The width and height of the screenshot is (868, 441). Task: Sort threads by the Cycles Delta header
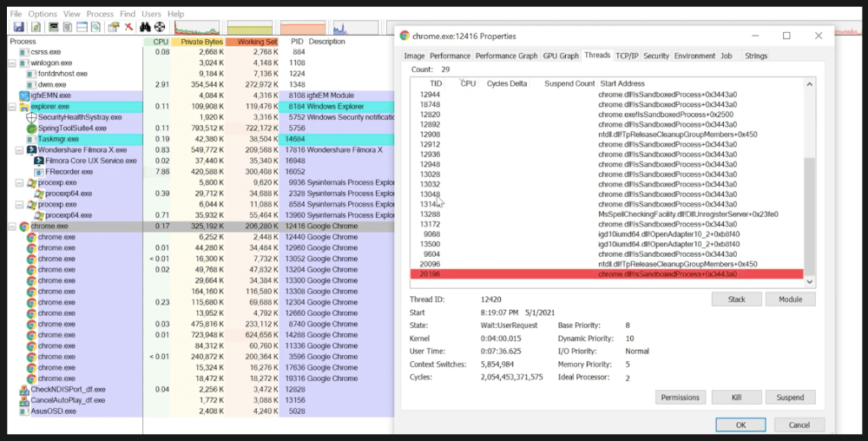(x=507, y=83)
